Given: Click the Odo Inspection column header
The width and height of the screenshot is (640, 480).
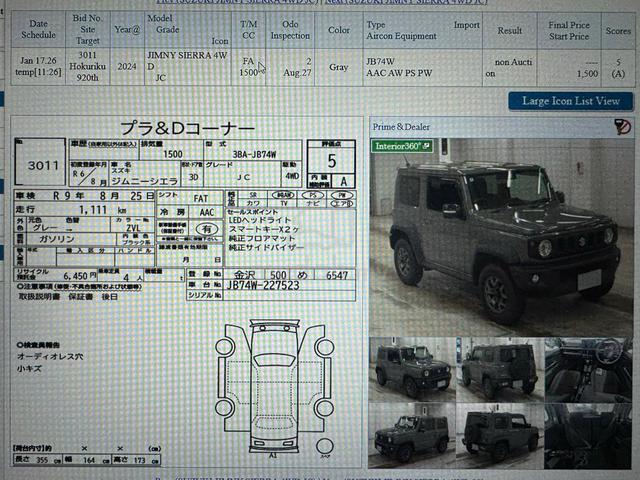Looking at the screenshot, I should 290,29.
